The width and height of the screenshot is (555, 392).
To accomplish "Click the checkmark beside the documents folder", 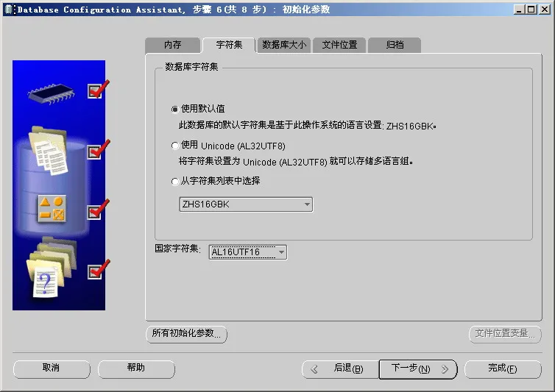I will point(98,149).
